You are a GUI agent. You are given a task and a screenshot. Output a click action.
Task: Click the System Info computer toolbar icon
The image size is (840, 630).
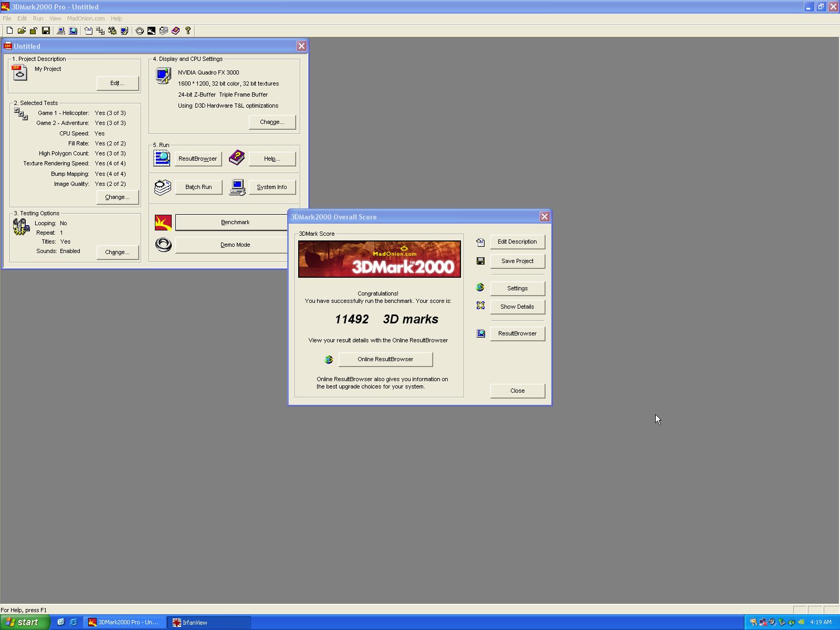[x=61, y=31]
